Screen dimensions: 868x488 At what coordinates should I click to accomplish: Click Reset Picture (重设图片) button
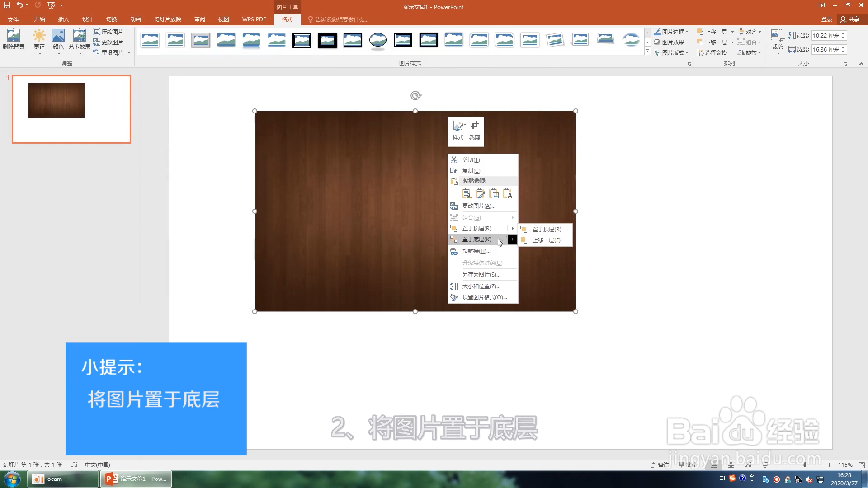click(x=108, y=52)
